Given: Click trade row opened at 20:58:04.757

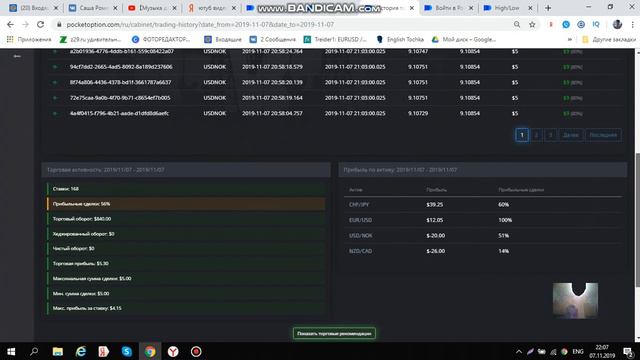Looking at the screenshot, I should tap(335, 113).
